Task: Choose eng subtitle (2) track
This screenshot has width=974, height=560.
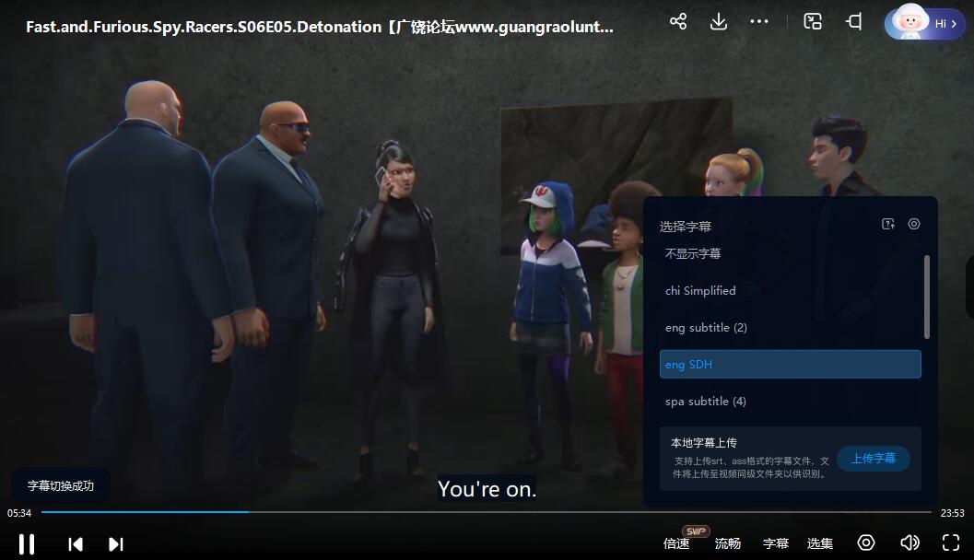Action: (790, 327)
